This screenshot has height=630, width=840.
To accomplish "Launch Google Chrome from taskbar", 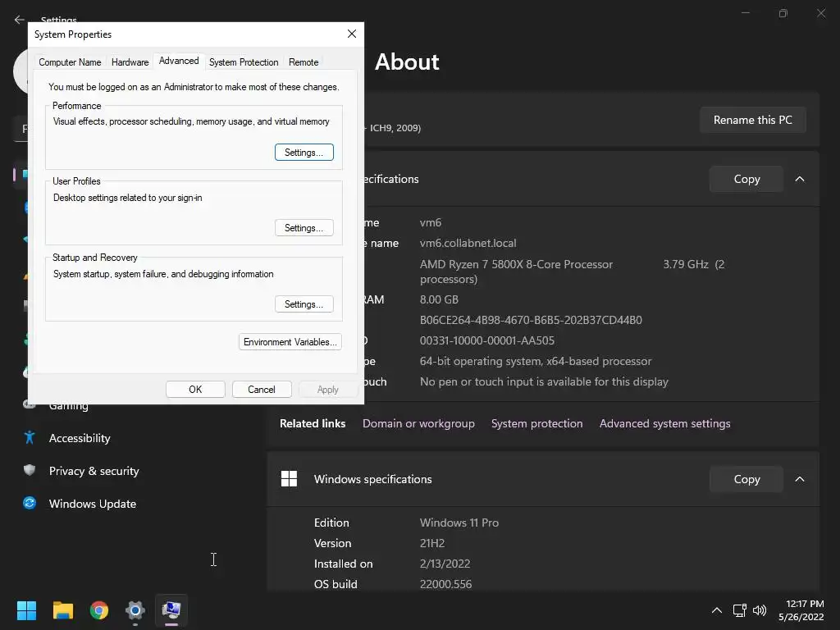I will pos(99,610).
